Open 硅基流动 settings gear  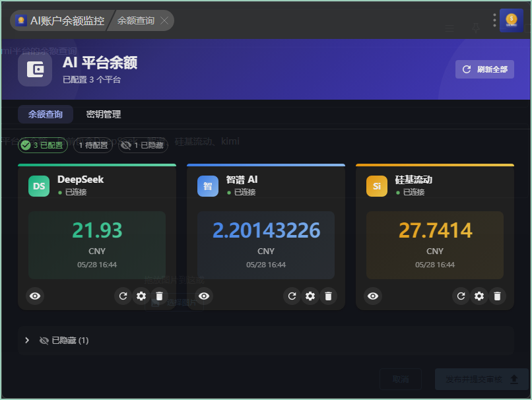(x=479, y=296)
